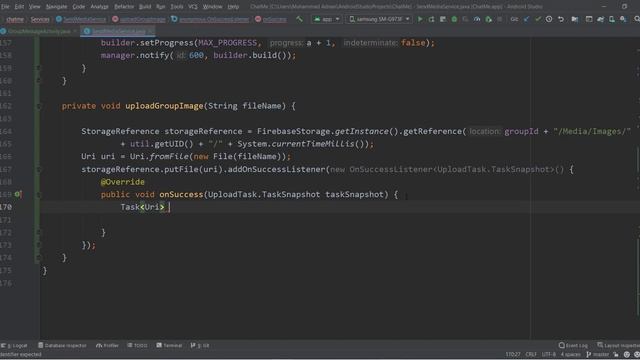Click the editor vertical scrollbar
The height and width of the screenshot is (360, 640).
(638, 188)
